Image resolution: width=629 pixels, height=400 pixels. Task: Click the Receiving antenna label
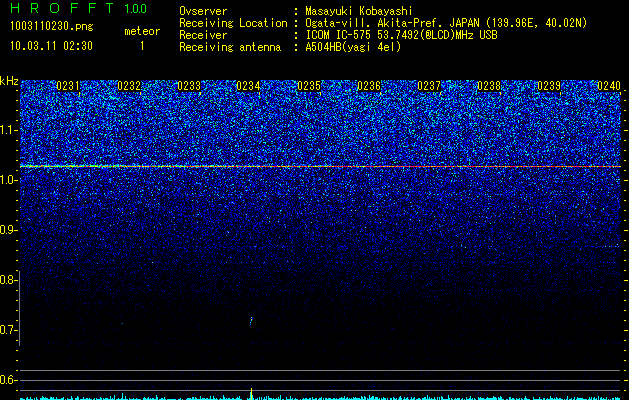tap(230, 47)
